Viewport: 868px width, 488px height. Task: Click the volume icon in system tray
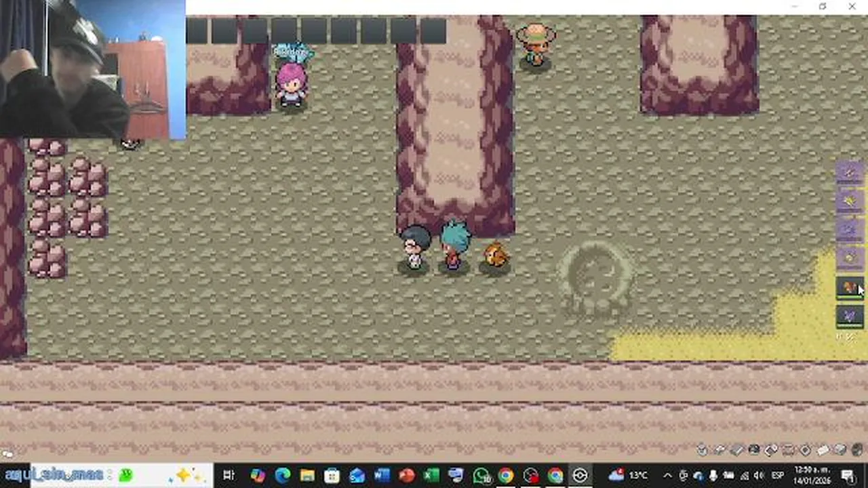(x=758, y=475)
